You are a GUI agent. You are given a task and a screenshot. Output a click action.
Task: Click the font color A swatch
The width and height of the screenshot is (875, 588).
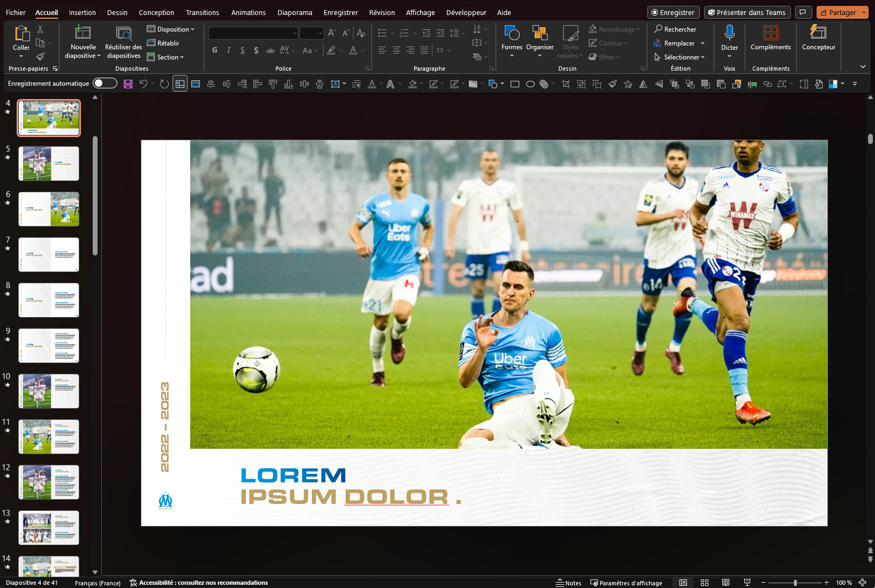[x=353, y=50]
